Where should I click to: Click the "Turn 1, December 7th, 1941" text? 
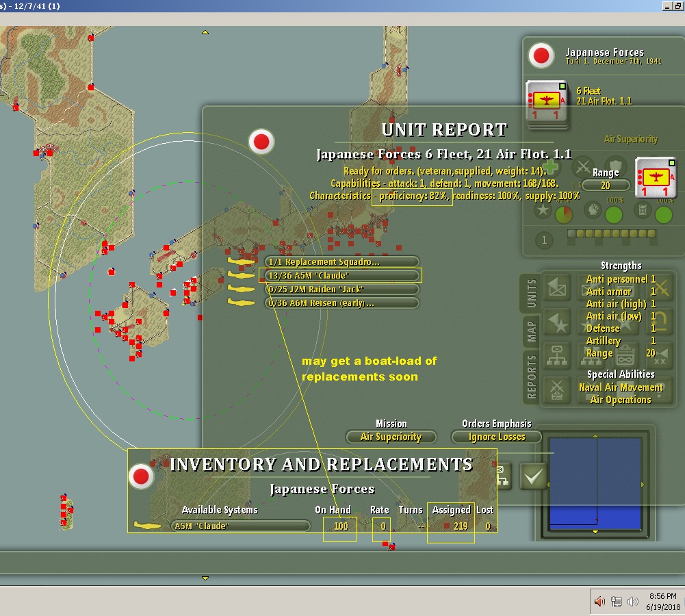click(x=613, y=61)
